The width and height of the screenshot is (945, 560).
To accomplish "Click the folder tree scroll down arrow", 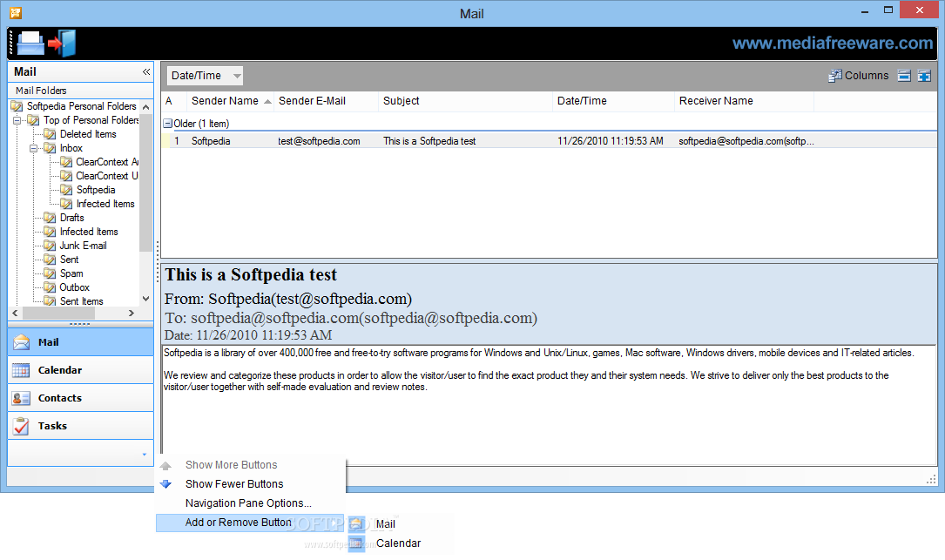I will pos(145,299).
